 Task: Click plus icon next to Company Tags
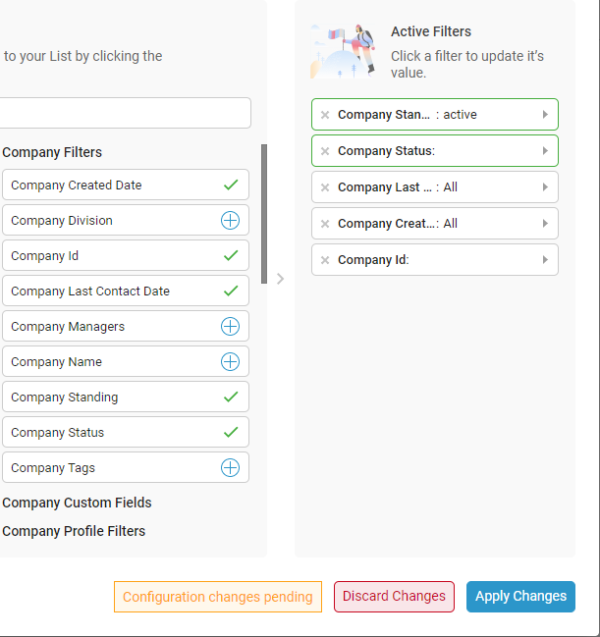pyautogui.click(x=230, y=468)
